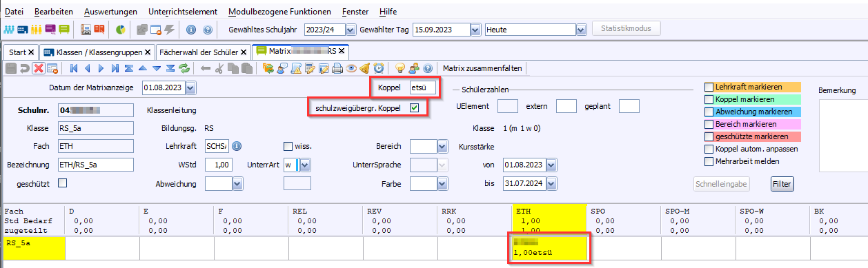This screenshot has width=868, height=268.
Task: Click the printer icon in toolbar
Action: click(337, 68)
